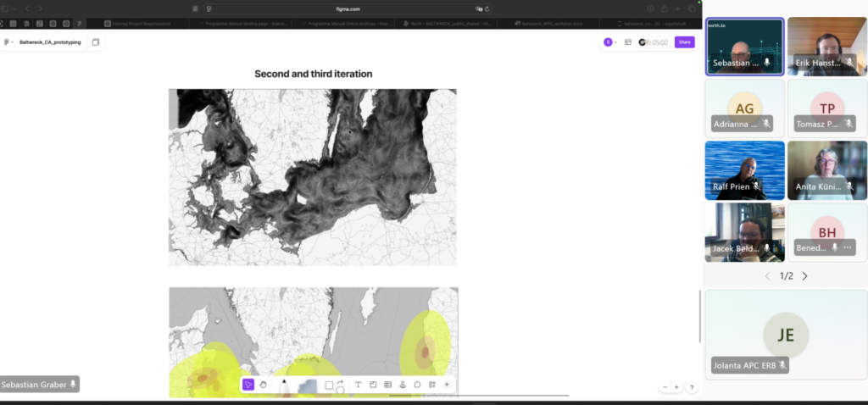Select the Sticky note tool

tap(372, 385)
